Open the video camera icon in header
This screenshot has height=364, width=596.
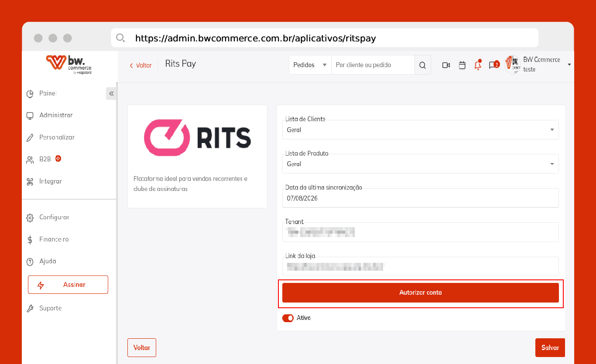pos(446,65)
